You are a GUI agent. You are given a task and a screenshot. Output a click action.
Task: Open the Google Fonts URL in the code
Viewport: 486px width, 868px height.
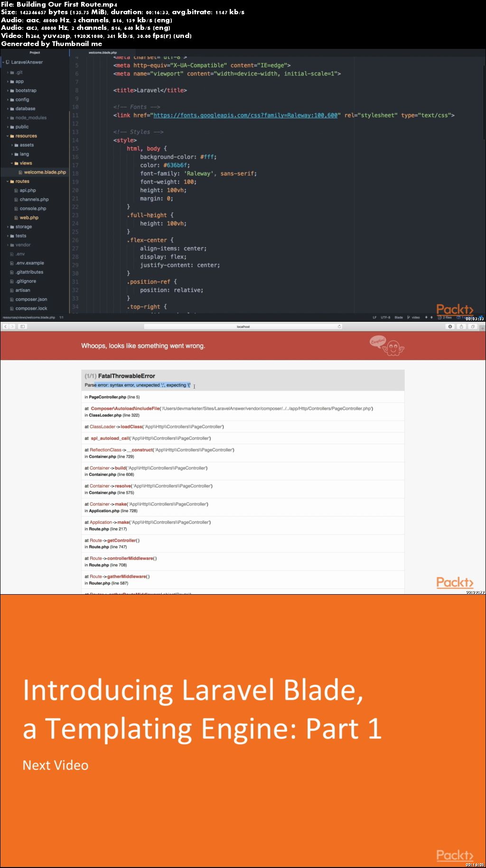point(245,115)
